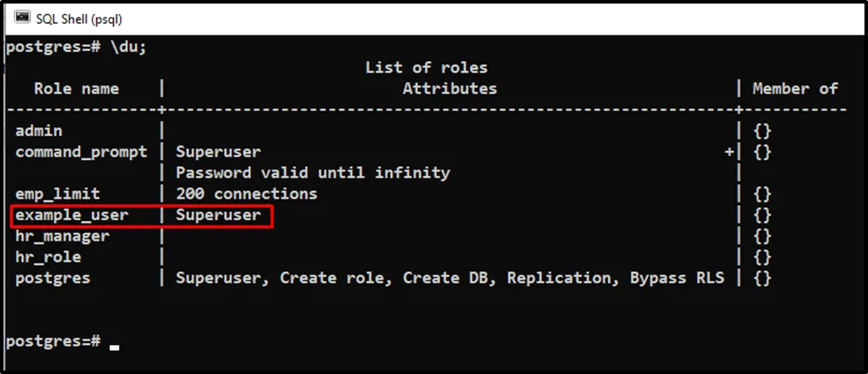Click Superuser attribute in example_user row

click(218, 215)
